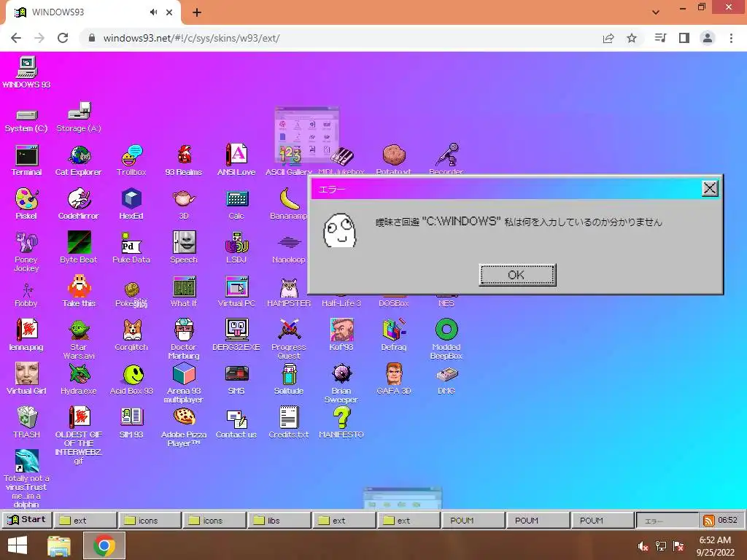Reload the browser page
This screenshot has height=560, width=747.
(x=63, y=38)
